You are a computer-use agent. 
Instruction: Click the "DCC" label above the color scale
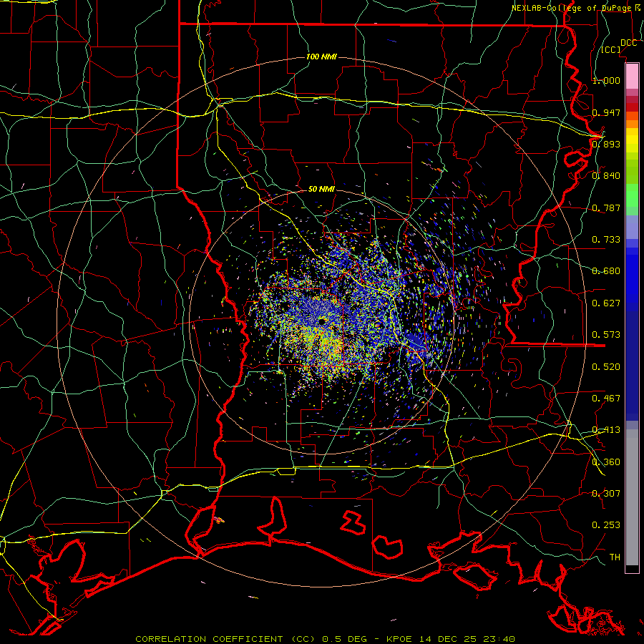pos(629,43)
